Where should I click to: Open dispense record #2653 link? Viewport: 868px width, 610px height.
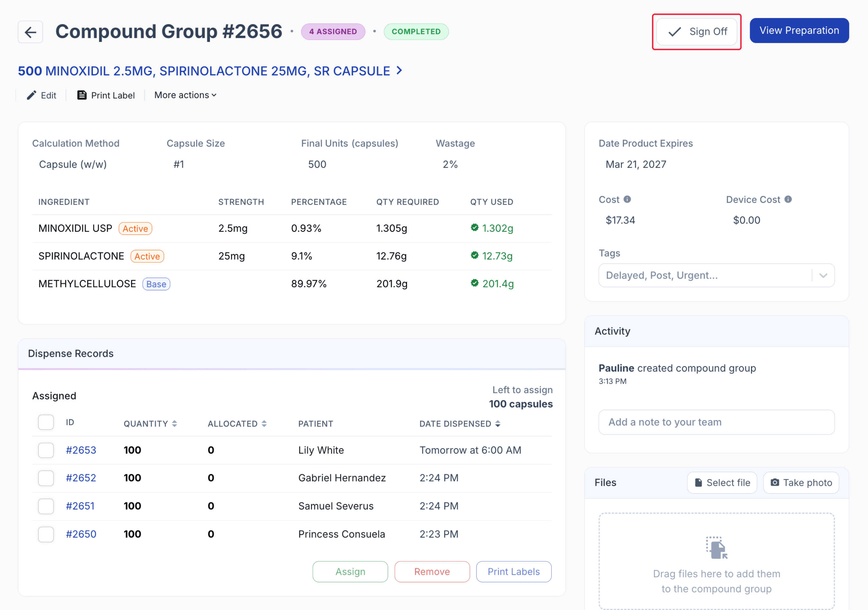(81, 450)
